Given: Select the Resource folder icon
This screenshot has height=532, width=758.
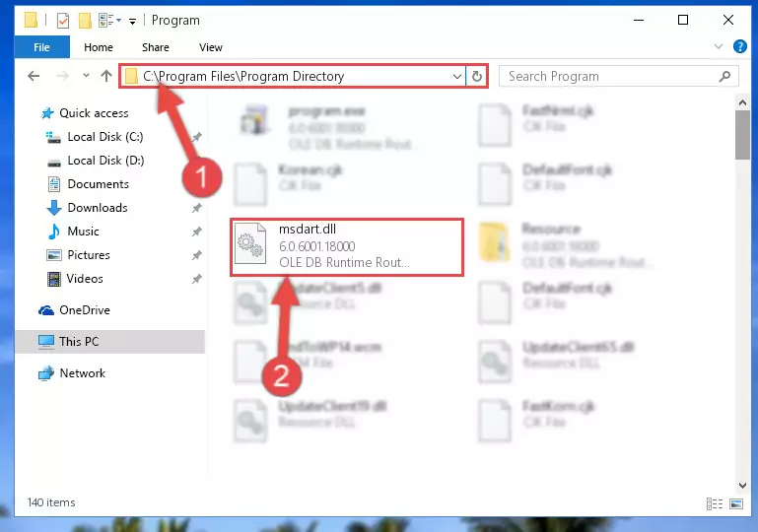Looking at the screenshot, I should pyautogui.click(x=494, y=241).
